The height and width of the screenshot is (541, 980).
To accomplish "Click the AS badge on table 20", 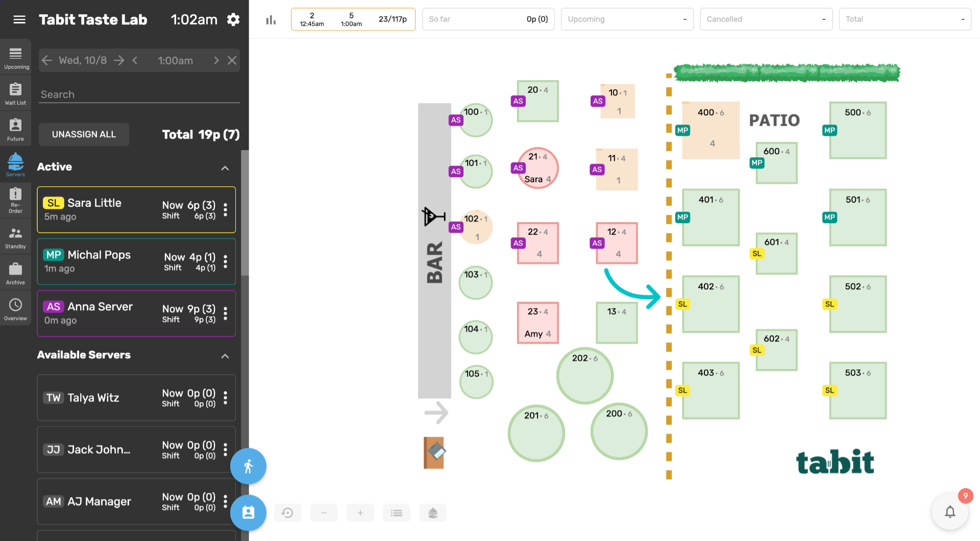I will point(518,101).
